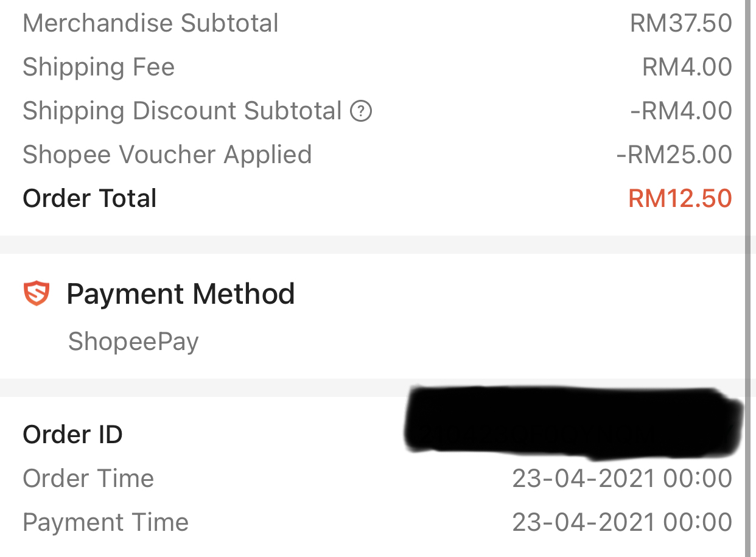Screen dimensions: 756x557
Task: Tap the Shipping Discount Subtotal text
Action: coord(182,111)
